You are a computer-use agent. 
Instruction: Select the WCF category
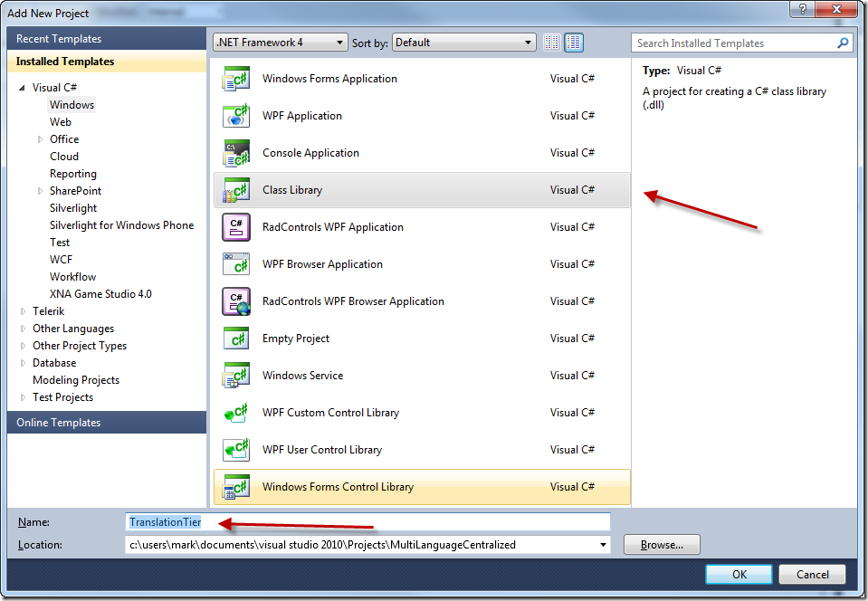(61, 260)
